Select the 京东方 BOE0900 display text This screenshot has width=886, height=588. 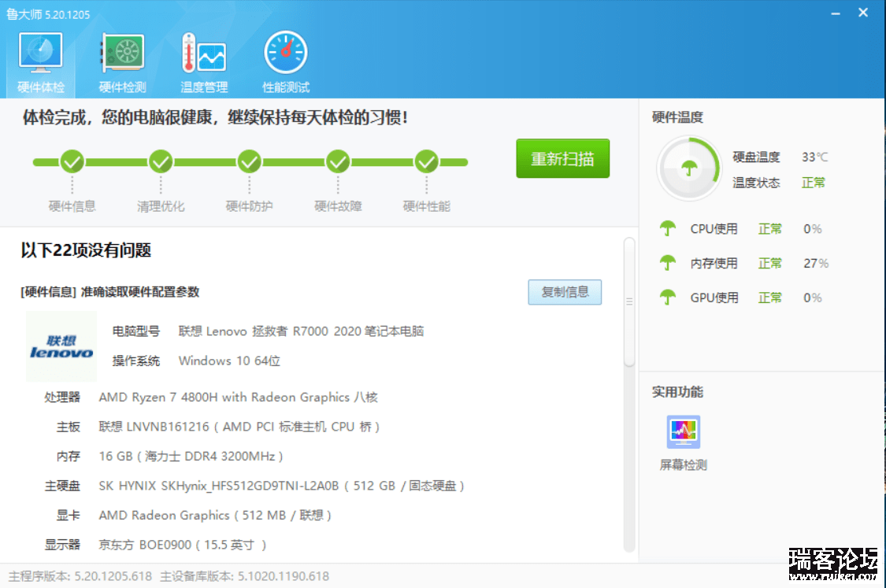183,545
